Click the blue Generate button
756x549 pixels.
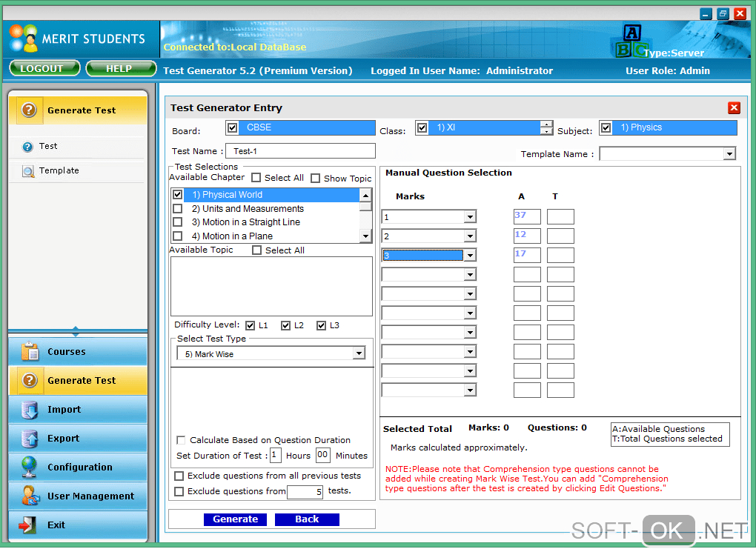tap(235, 519)
